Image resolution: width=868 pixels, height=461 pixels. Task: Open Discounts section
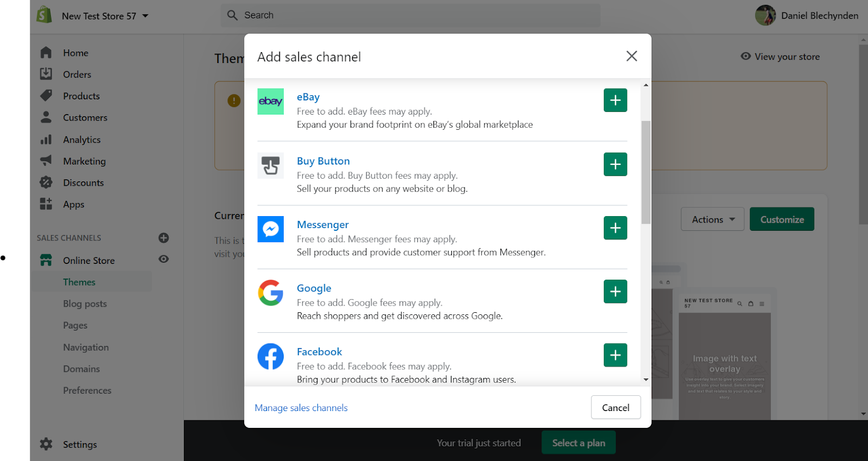[84, 183]
